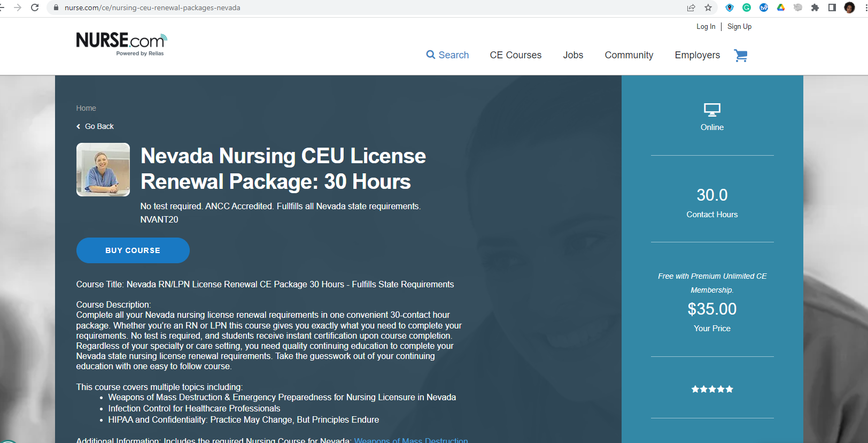Click the share page icon in address bar
The image size is (868, 443).
pyautogui.click(x=691, y=7)
